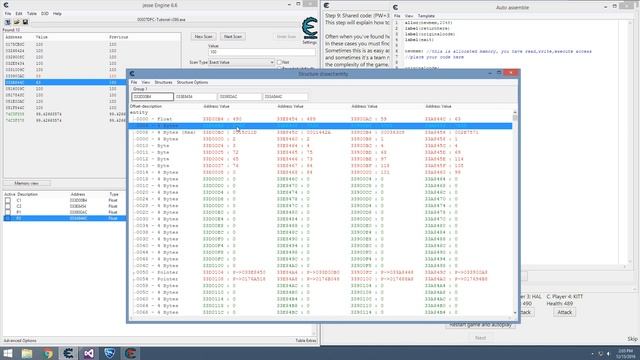Switch to the Cheat Engine taskbar icon
Screen dimensions: 640x360
pos(68,353)
